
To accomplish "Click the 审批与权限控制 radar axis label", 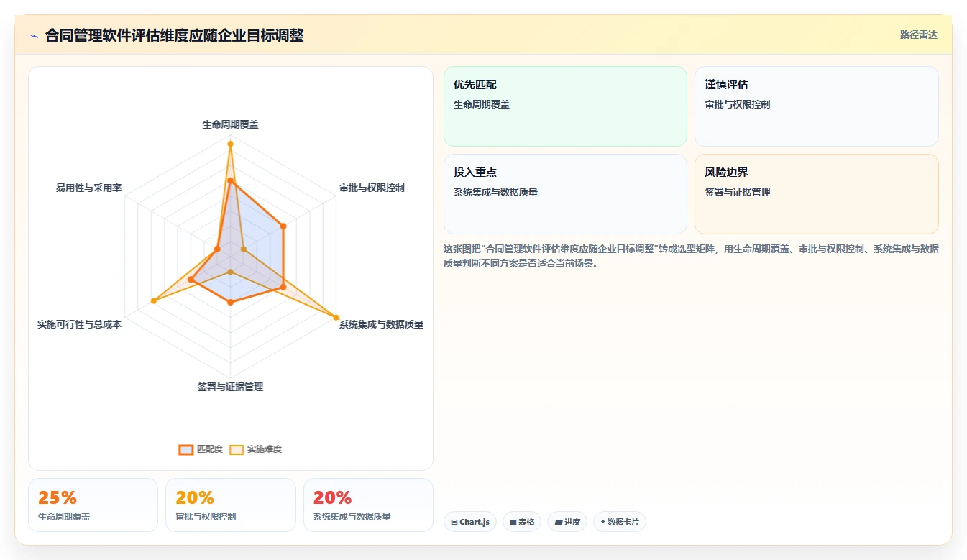I will [x=372, y=188].
